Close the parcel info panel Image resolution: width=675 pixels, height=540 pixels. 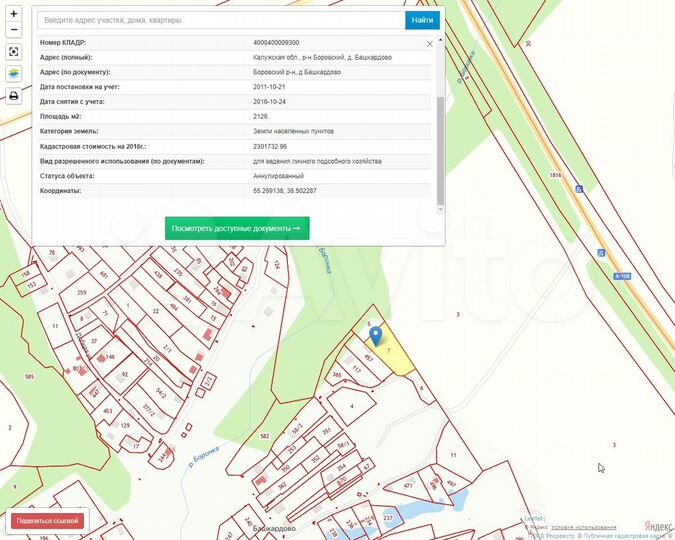(429, 43)
